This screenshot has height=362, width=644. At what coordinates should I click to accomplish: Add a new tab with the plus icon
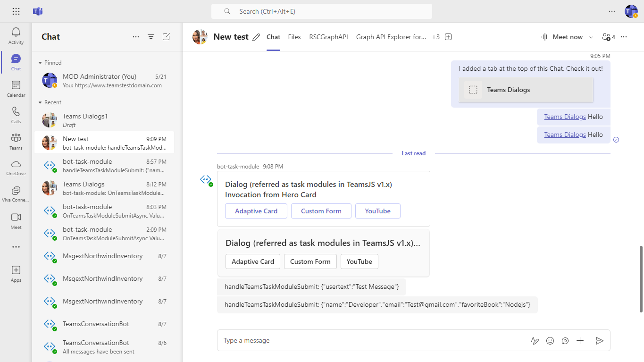coord(448,37)
